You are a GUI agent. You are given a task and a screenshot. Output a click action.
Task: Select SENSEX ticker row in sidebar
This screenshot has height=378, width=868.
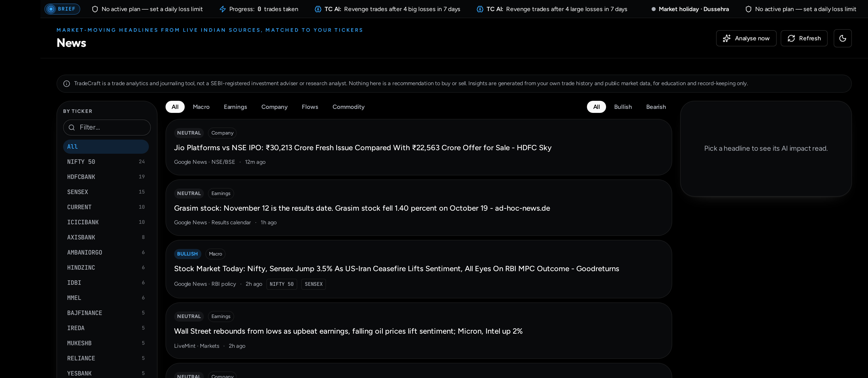coord(106,192)
